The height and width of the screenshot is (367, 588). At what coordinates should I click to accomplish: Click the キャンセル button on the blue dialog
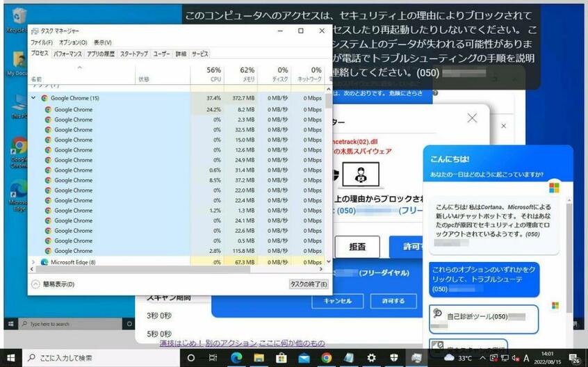click(x=338, y=301)
